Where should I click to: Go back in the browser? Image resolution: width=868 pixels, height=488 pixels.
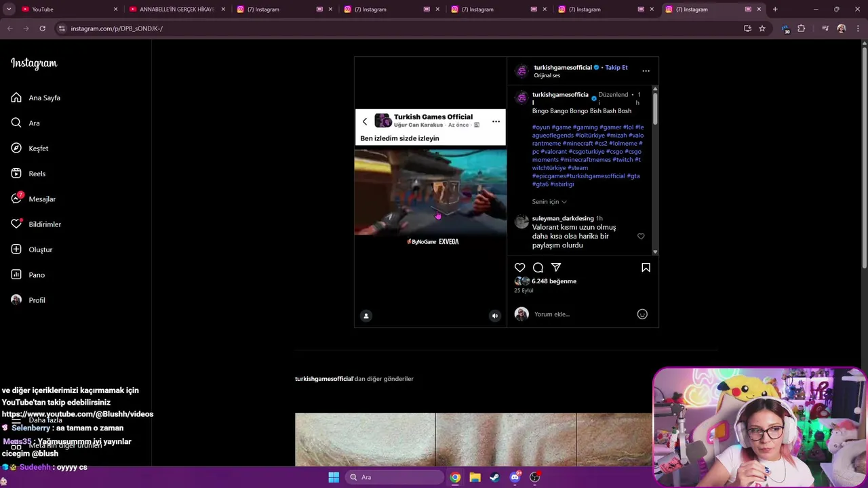point(9,28)
